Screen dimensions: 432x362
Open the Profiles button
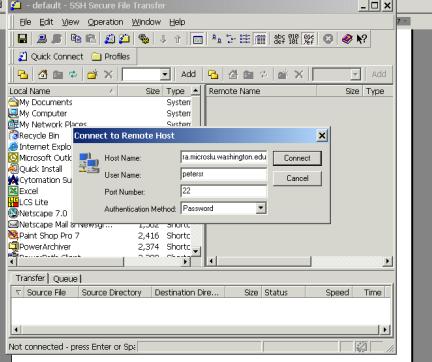click(x=110, y=57)
